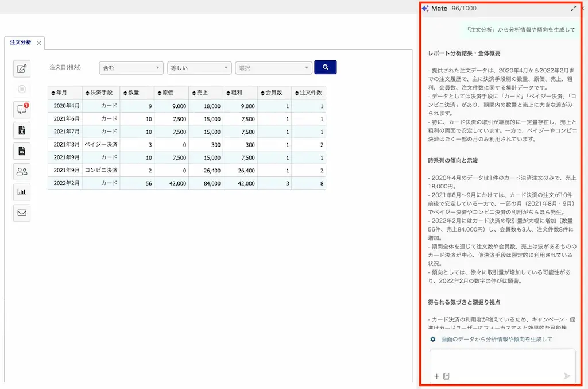The height and width of the screenshot is (389, 588).
Task: Click the edit pencil icon in sidebar
Action: (22, 68)
